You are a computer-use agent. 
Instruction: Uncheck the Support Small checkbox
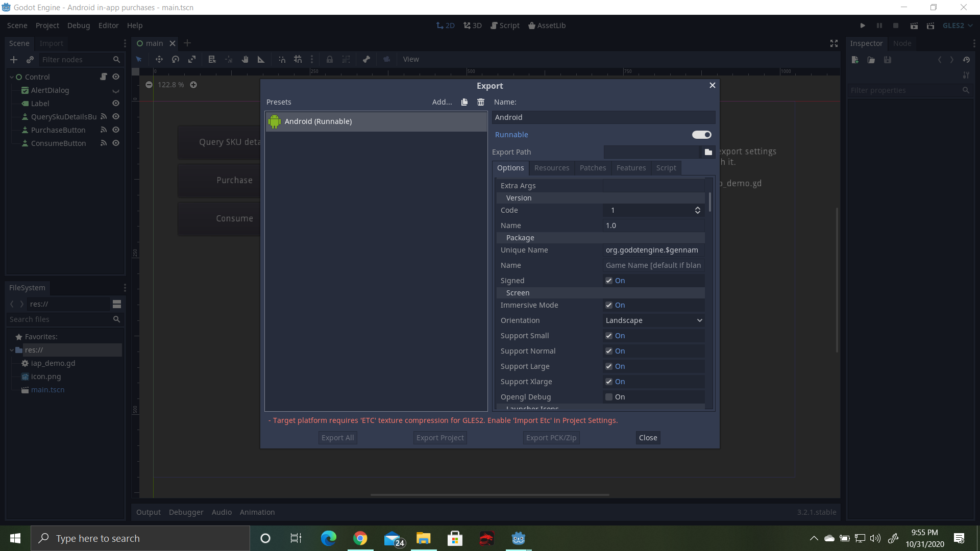click(x=609, y=336)
